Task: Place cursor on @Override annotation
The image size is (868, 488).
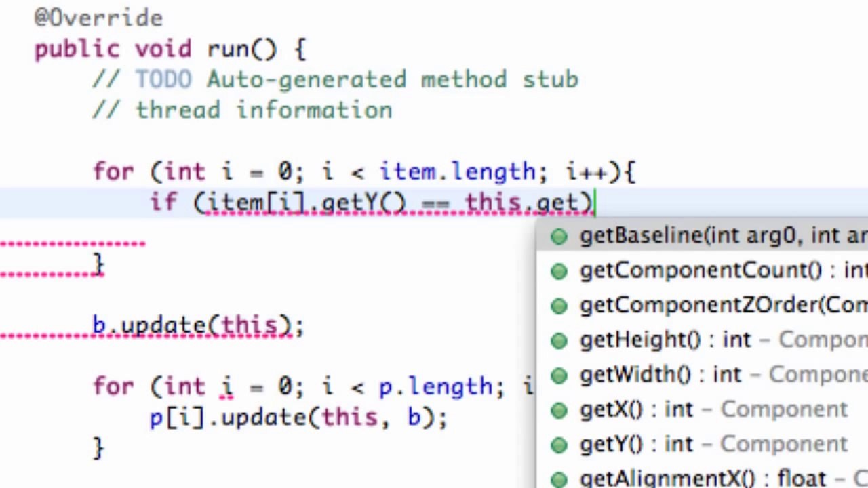Action: point(99,18)
